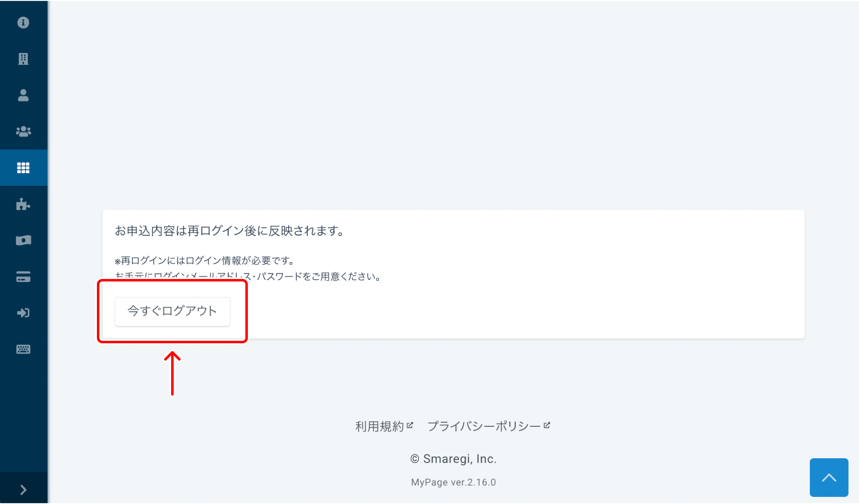Open the single user account icon
Screen dimensions: 859x504
(23, 95)
